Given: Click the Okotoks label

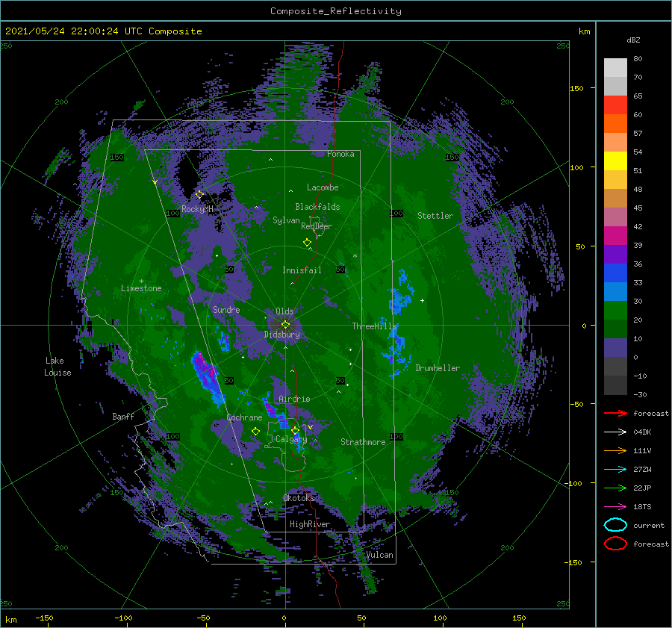Looking at the screenshot, I should click(x=299, y=498).
